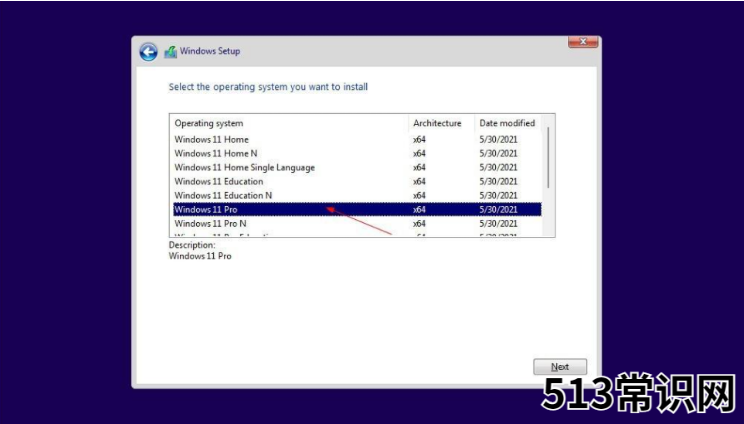This screenshot has height=424, width=744.
Task: Click the Operating system column header
Action: [289, 123]
